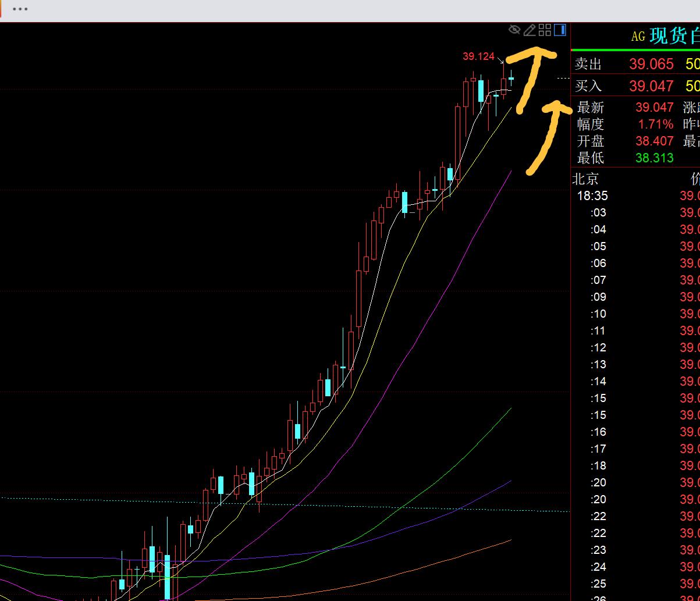
Task: Select the 最低 38.313 low price
Action: pyautogui.click(x=654, y=158)
